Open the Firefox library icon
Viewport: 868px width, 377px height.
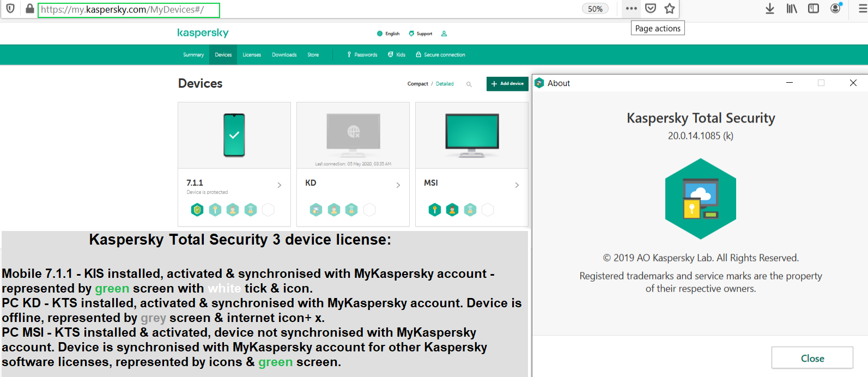click(x=792, y=9)
